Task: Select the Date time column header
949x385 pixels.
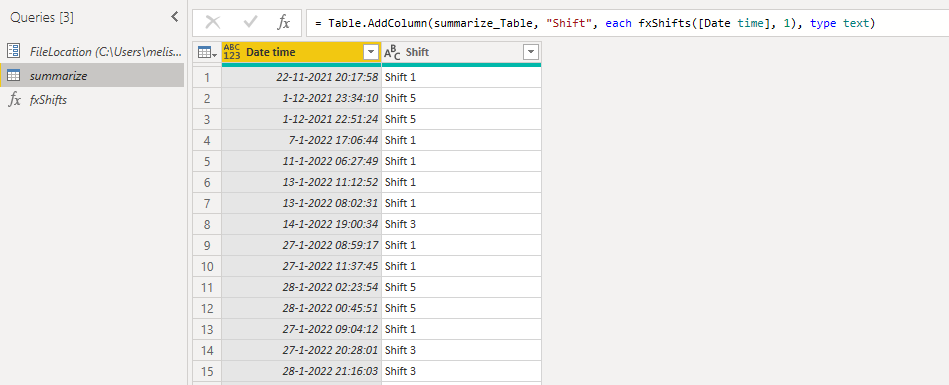Action: (x=301, y=53)
